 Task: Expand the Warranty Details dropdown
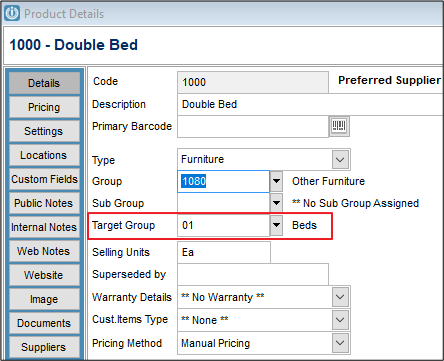[x=340, y=297]
